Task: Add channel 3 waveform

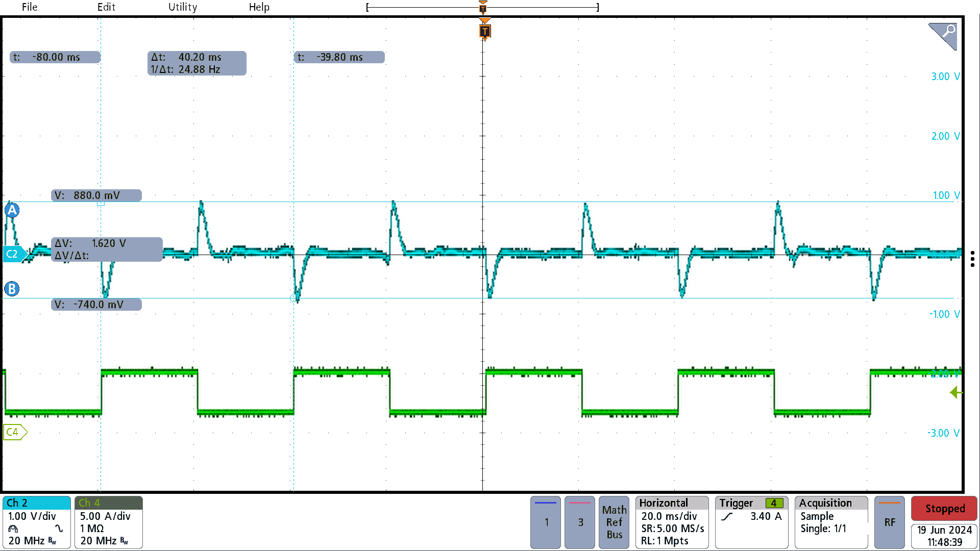Action: coord(580,522)
